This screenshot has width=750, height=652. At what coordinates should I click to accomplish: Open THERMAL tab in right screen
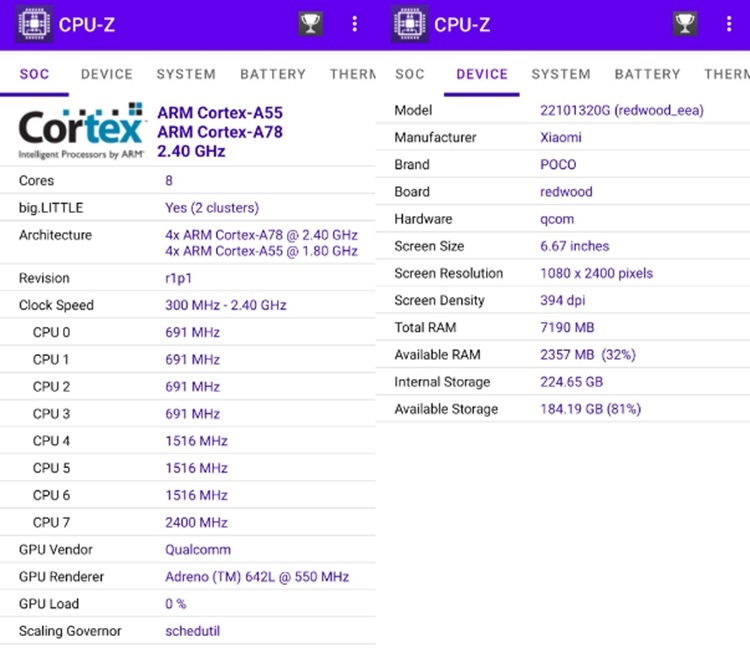tap(727, 74)
